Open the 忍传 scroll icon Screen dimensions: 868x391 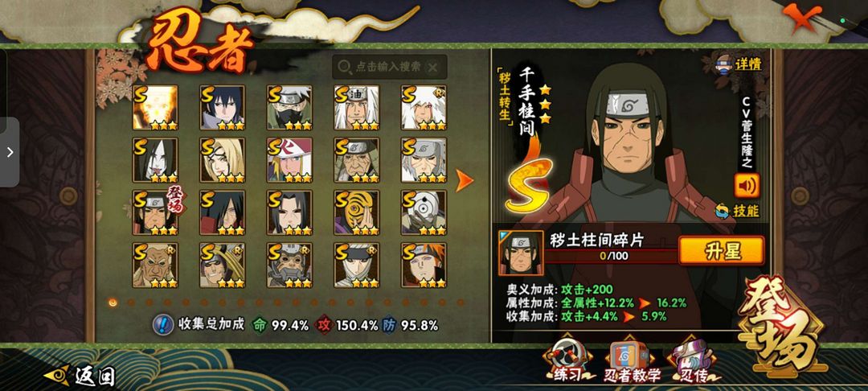point(694,363)
